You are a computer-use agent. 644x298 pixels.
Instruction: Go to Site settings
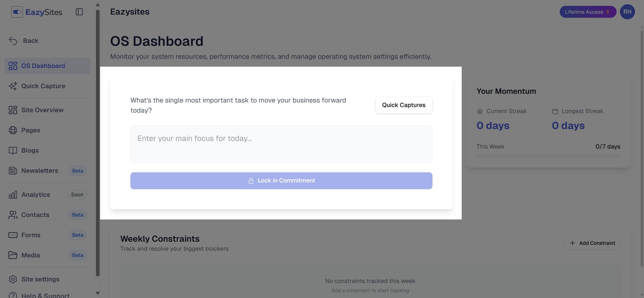[40, 280]
